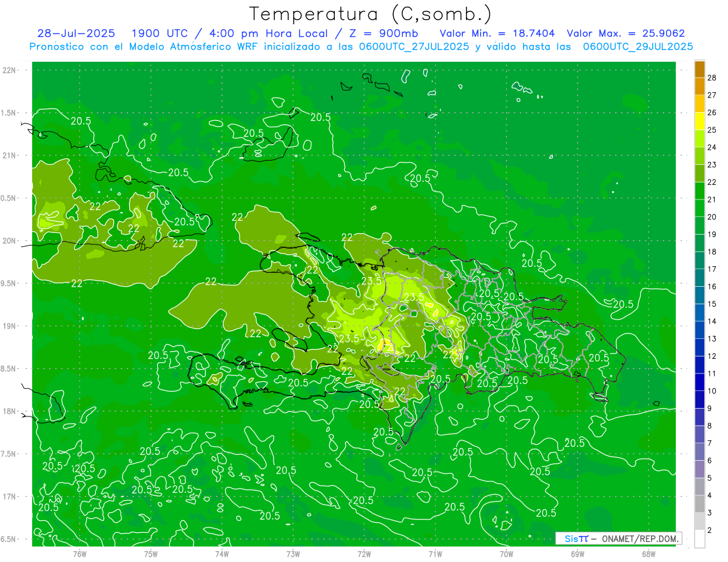Viewport: 728px width, 562px height.
Task: Click the '76W' longitude axis label
Action: (x=79, y=554)
